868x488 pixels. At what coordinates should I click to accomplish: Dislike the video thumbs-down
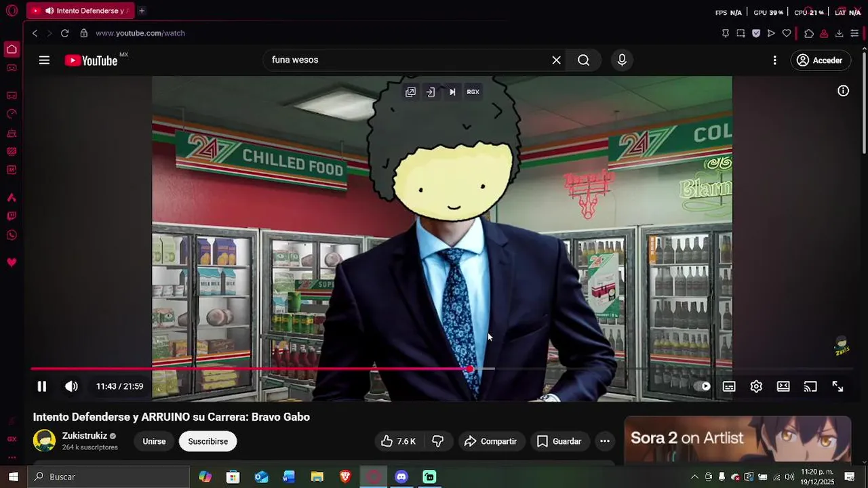click(x=437, y=441)
